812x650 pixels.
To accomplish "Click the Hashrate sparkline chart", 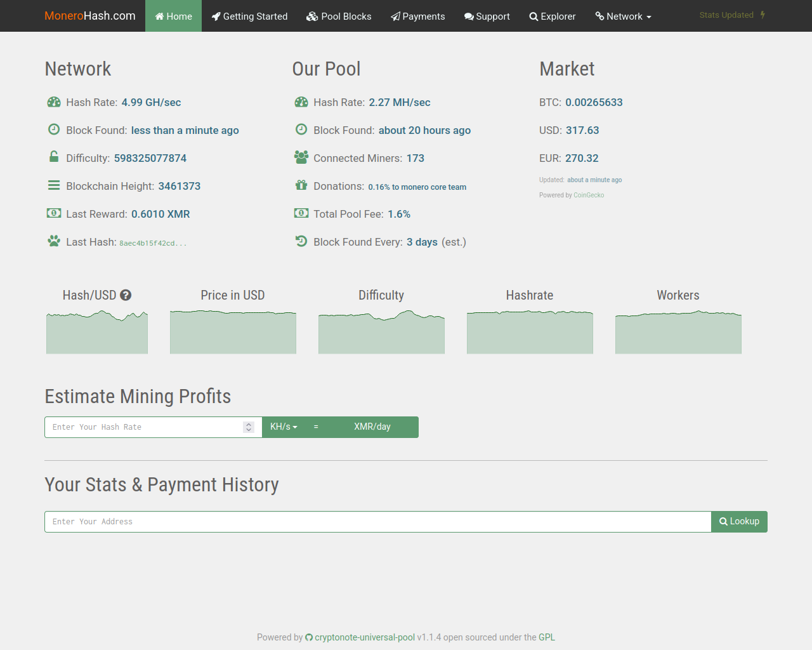I will (530, 331).
